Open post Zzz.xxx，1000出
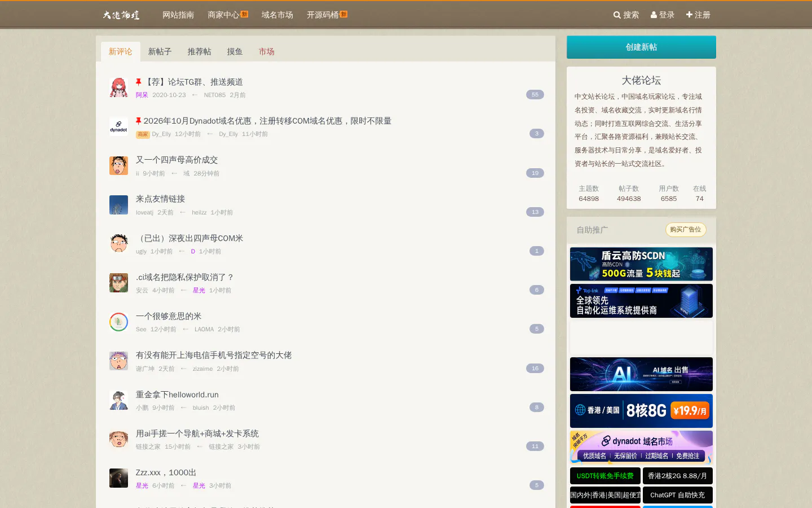The image size is (812, 508). click(x=166, y=472)
